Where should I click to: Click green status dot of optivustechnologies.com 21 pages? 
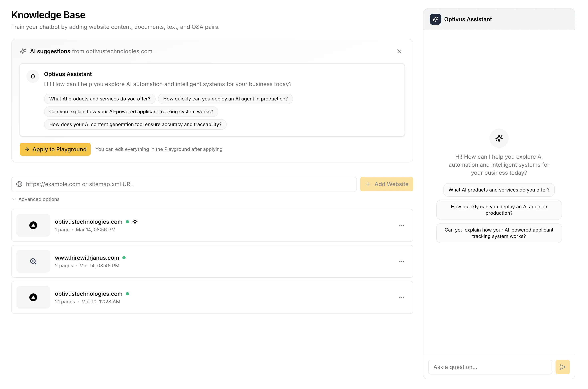click(127, 294)
